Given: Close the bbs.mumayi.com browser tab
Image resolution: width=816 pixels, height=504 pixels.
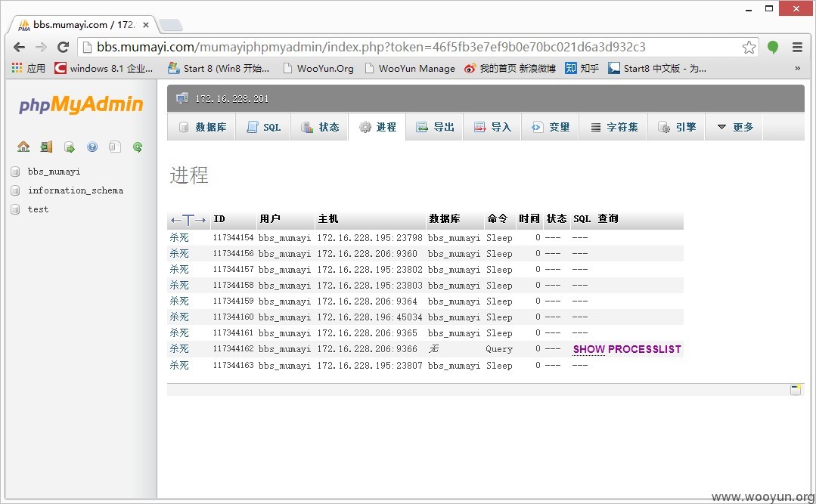Looking at the screenshot, I should [x=146, y=25].
